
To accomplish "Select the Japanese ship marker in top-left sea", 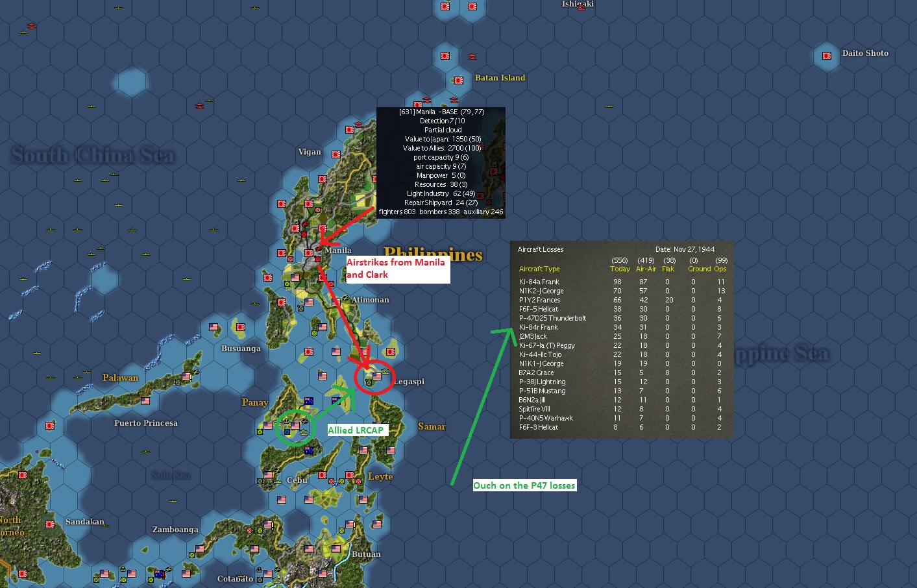I will pos(31,27).
